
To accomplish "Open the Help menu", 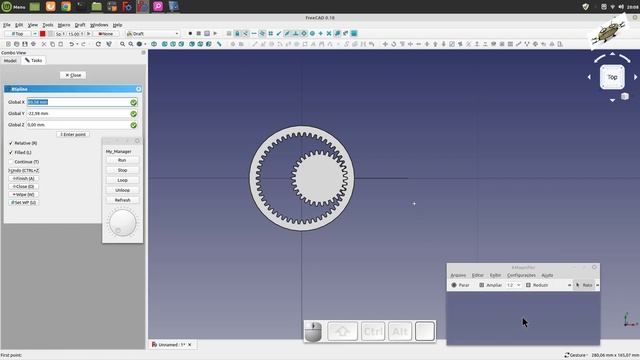I will 118,25.
